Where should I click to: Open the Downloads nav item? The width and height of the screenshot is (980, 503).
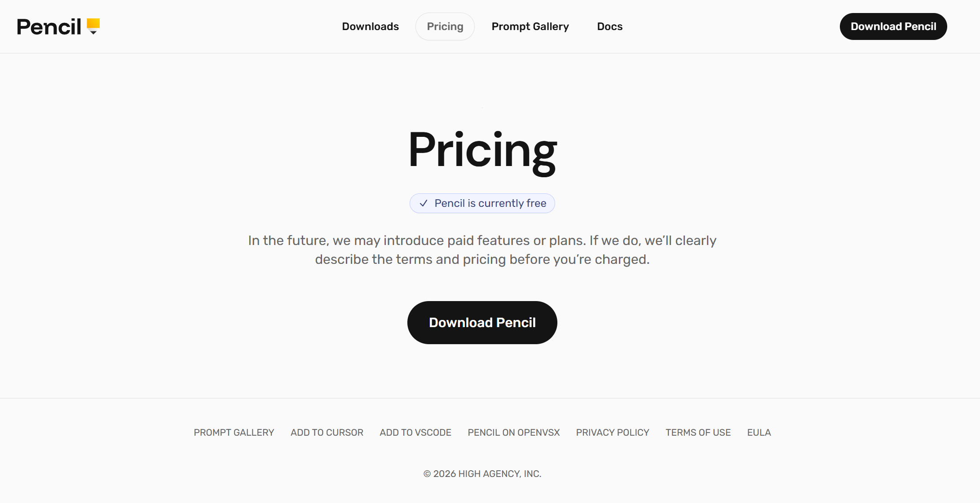point(370,26)
